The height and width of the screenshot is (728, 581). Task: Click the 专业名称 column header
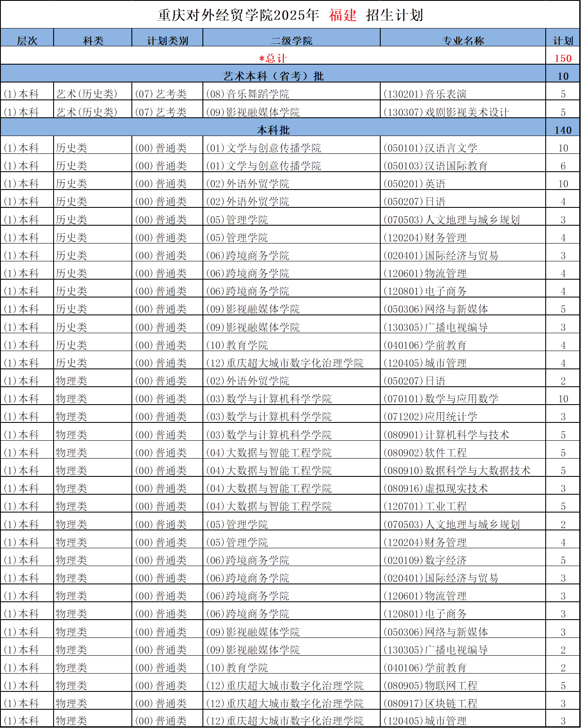click(x=463, y=40)
